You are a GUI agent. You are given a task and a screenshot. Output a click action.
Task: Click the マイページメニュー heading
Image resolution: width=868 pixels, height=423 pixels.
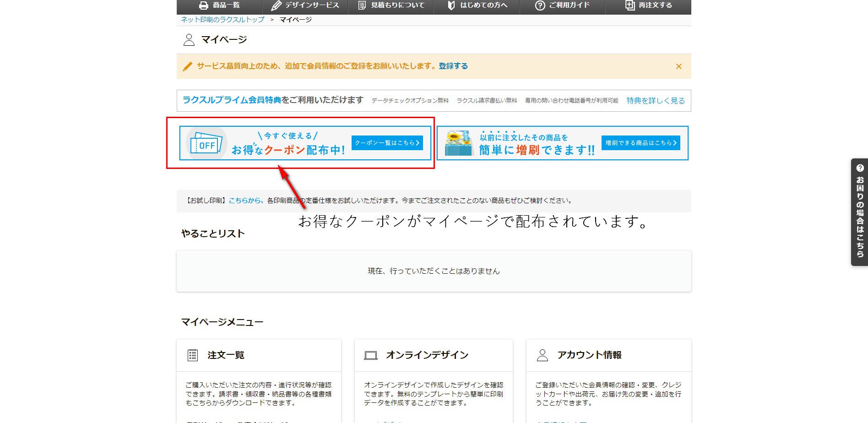tap(222, 322)
